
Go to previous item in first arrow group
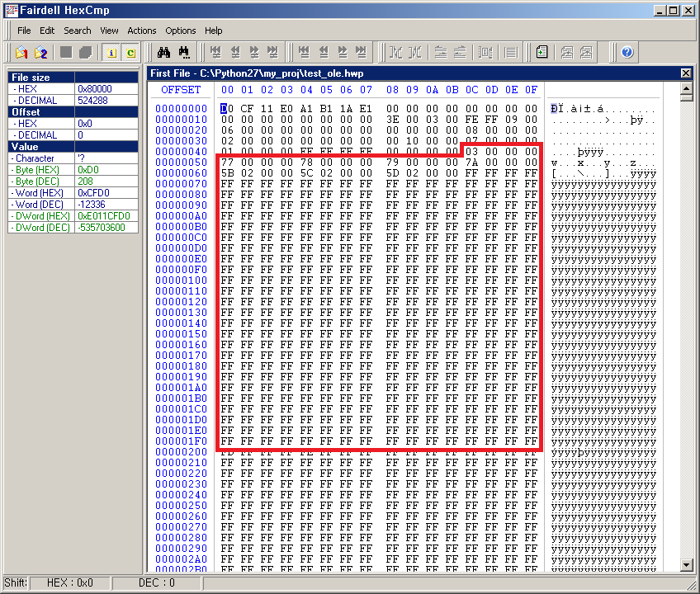[234, 53]
